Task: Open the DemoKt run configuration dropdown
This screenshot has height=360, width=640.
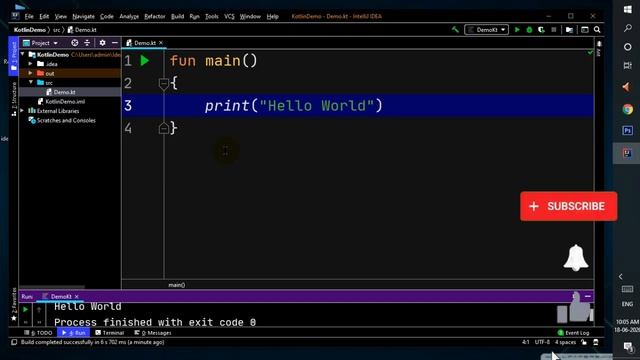Action: 486,30
